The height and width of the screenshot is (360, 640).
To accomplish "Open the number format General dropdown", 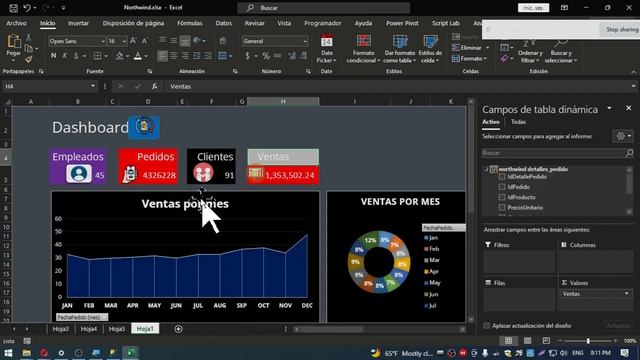I will (x=305, y=41).
